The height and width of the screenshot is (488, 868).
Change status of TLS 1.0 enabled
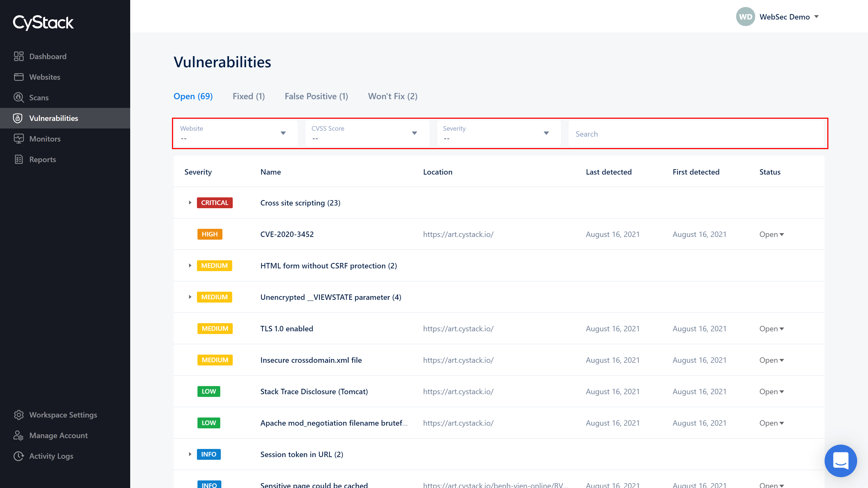(772, 329)
